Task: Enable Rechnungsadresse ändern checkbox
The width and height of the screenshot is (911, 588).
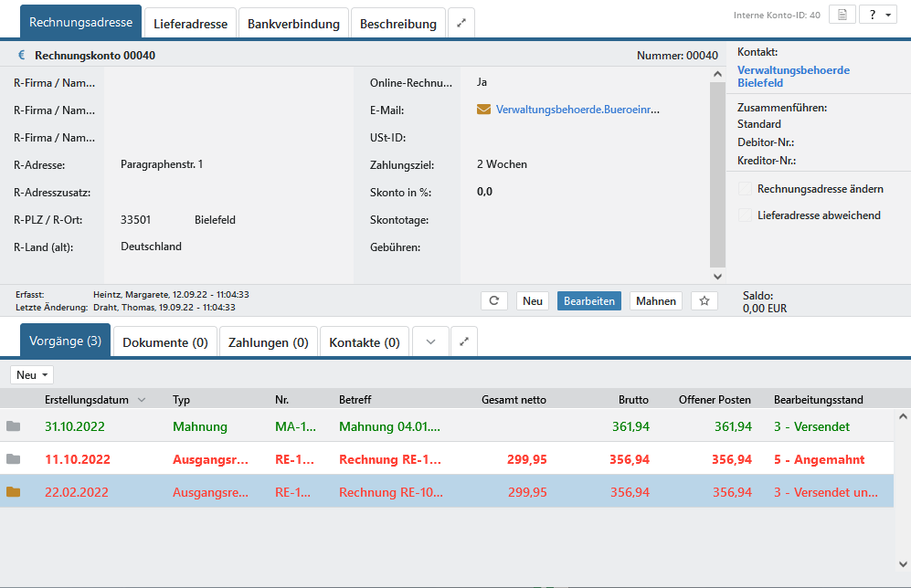Action: click(745, 189)
